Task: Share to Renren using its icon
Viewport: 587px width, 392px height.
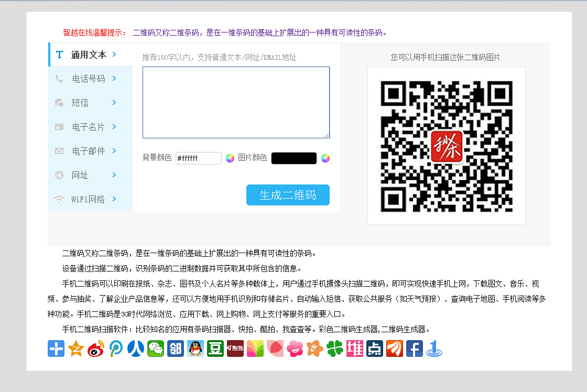Action: (136, 349)
